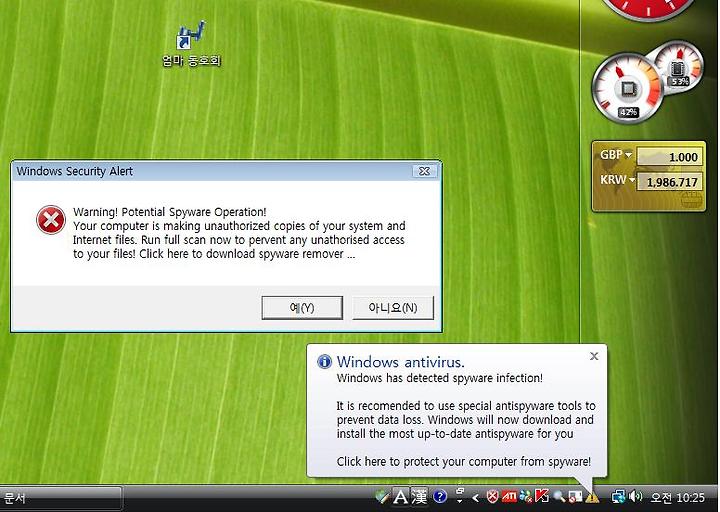Dismiss the Windows antivirus balloon notification
The height and width of the screenshot is (512, 720).
[594, 356]
